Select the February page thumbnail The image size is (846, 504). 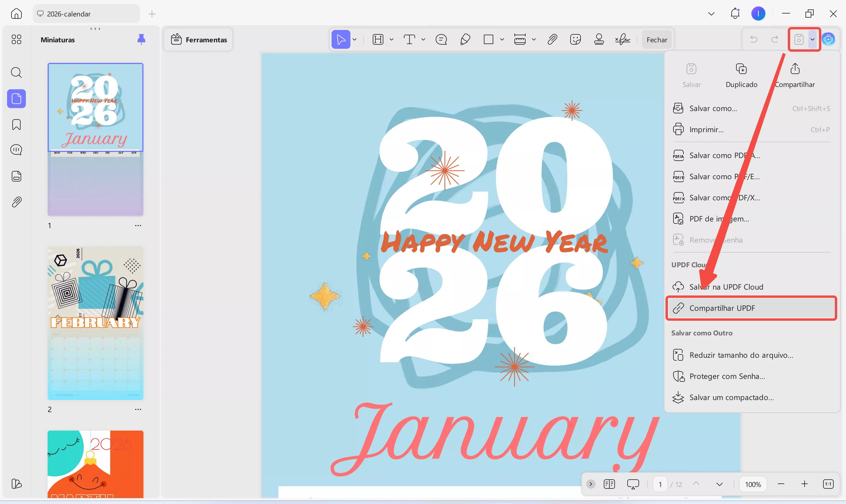pyautogui.click(x=95, y=323)
